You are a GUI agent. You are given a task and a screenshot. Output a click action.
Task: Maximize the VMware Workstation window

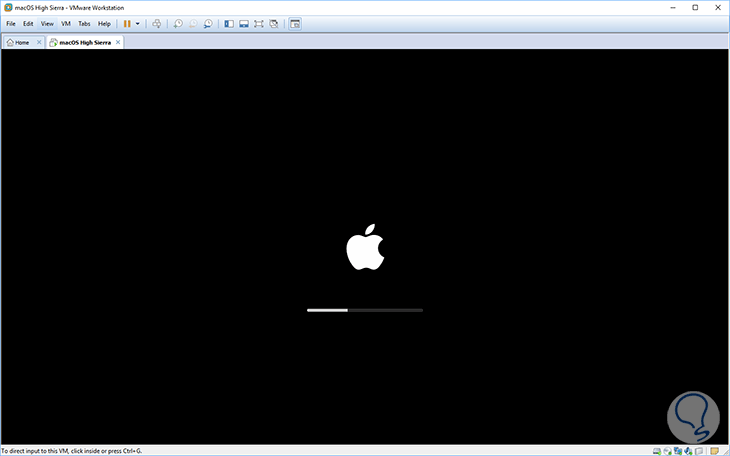click(695, 7)
